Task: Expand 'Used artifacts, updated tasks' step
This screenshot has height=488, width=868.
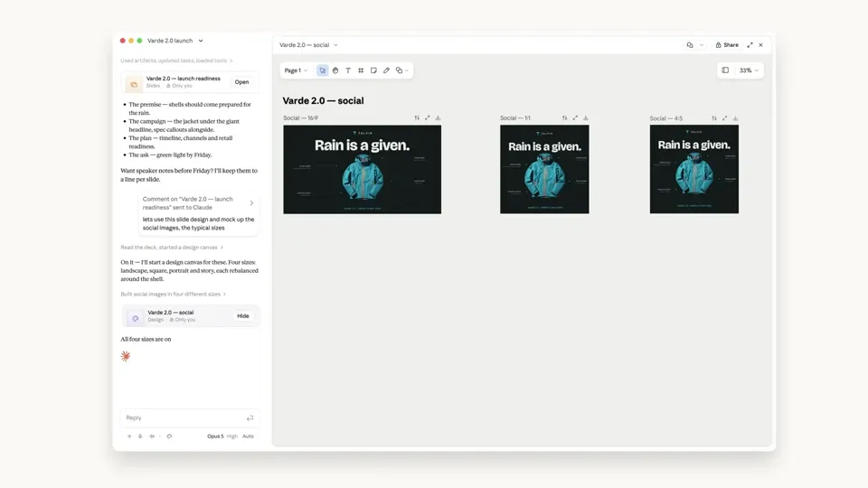Action: click(x=176, y=61)
